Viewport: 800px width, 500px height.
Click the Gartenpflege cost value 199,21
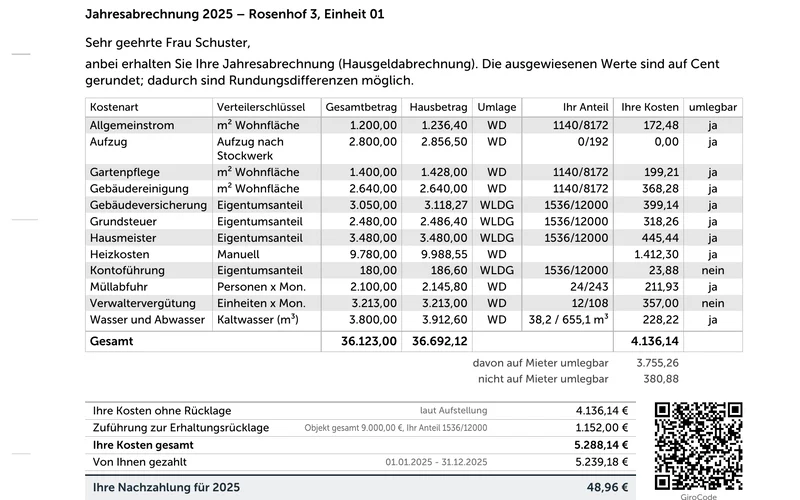point(660,172)
